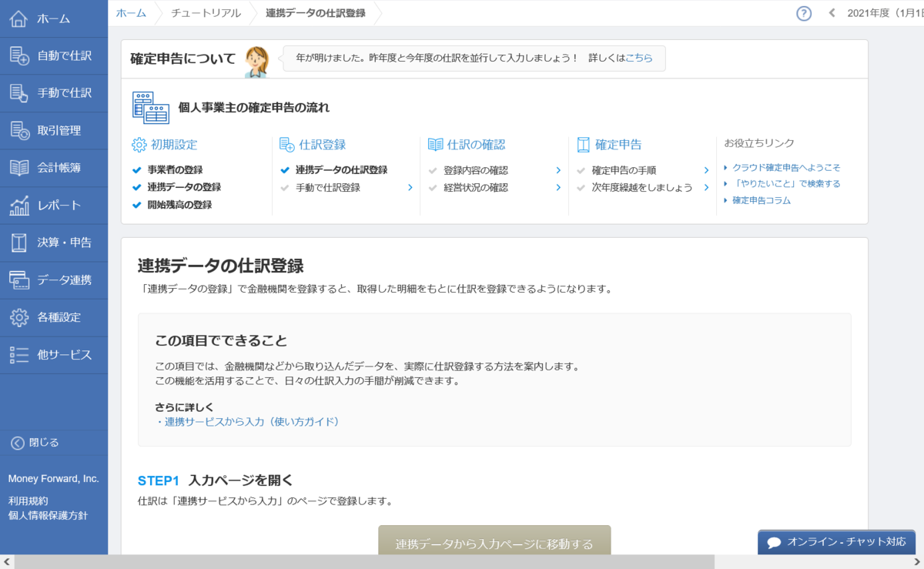Image resolution: width=924 pixels, height=569 pixels.
Task: Expand arrow next to 確定申告の手順
Action: (706, 170)
